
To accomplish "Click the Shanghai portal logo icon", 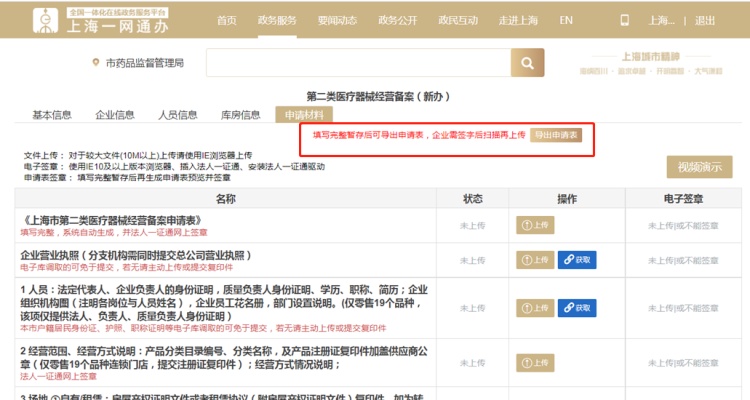I will [46, 20].
